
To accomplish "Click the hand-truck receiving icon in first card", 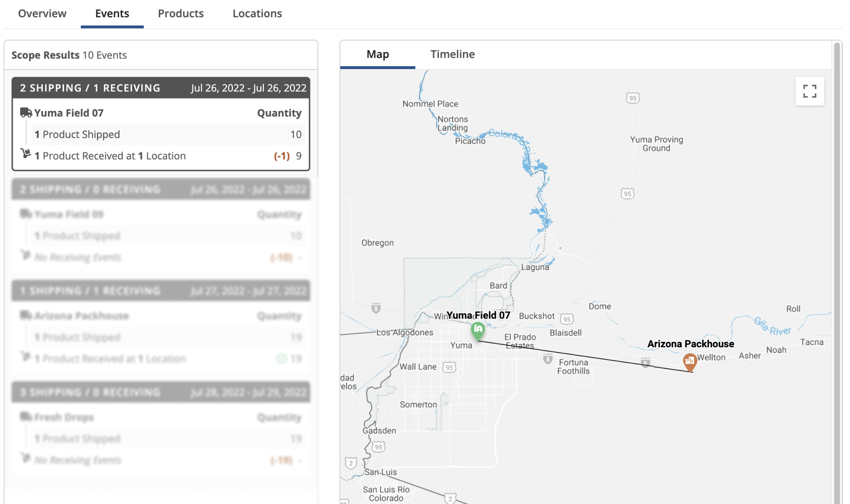I will click(x=26, y=153).
